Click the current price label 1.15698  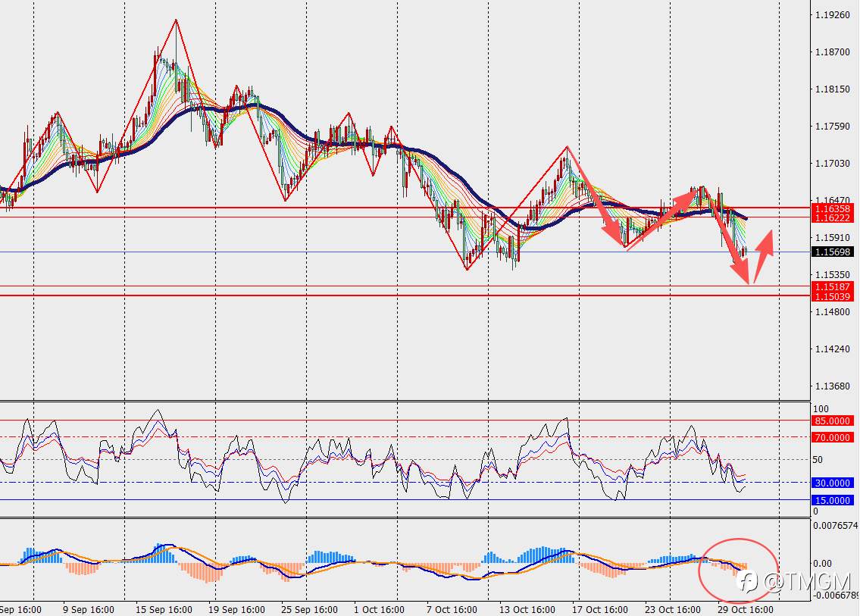(x=832, y=252)
